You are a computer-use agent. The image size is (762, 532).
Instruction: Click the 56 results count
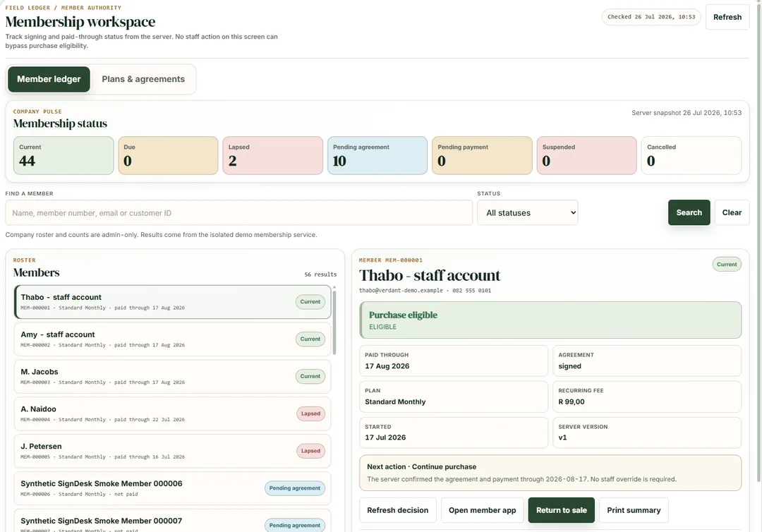point(320,274)
